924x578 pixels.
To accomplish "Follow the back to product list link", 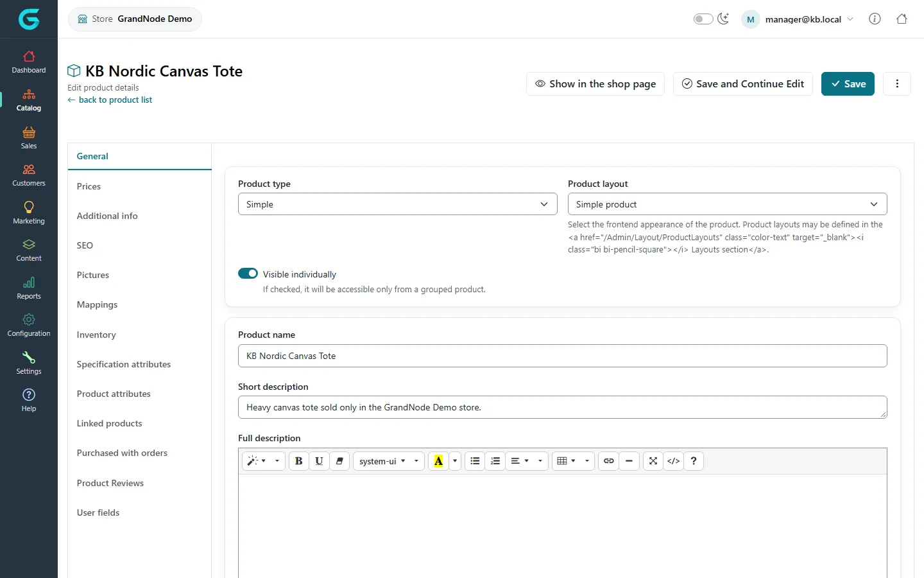I will click(x=110, y=100).
